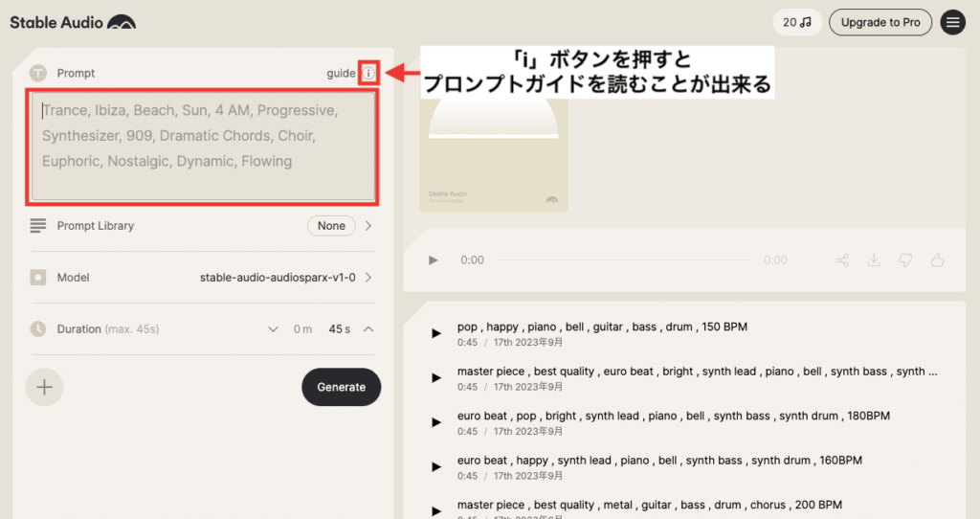Click Upgrade to Pro
Viewport: 980px width, 519px height.
tap(880, 23)
